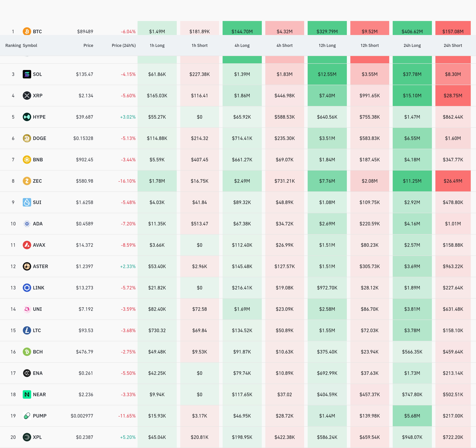Click the Chainlink LINK coin icon

click(x=27, y=288)
